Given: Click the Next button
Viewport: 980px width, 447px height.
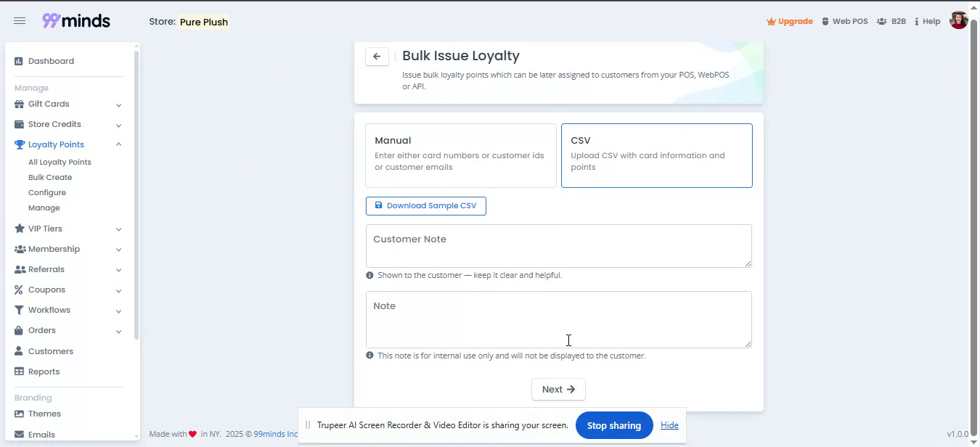Looking at the screenshot, I should [x=558, y=390].
